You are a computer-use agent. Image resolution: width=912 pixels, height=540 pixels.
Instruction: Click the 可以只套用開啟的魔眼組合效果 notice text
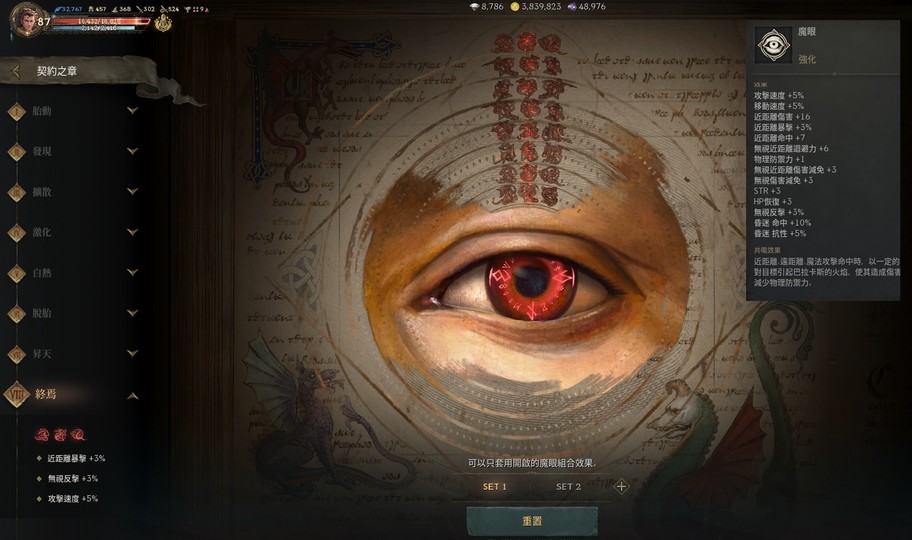click(532, 463)
